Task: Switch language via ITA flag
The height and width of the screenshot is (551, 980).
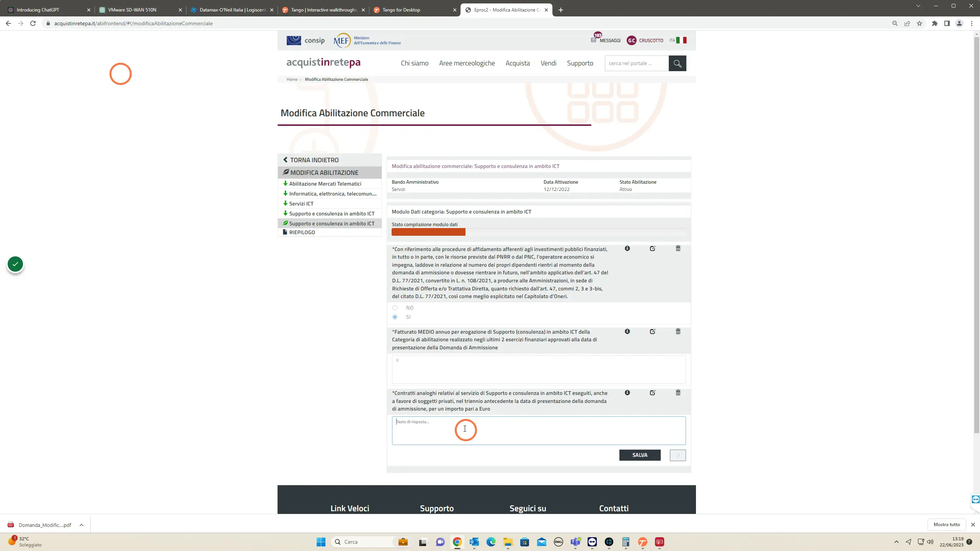Action: click(678, 40)
